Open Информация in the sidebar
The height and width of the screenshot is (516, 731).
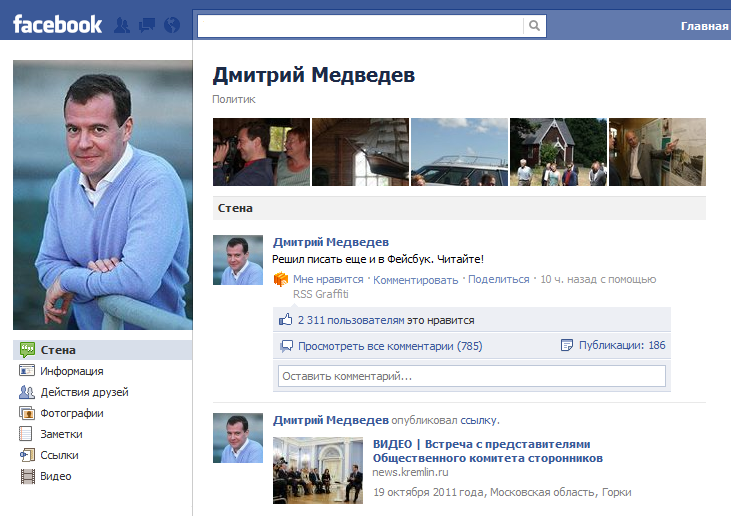click(71, 371)
